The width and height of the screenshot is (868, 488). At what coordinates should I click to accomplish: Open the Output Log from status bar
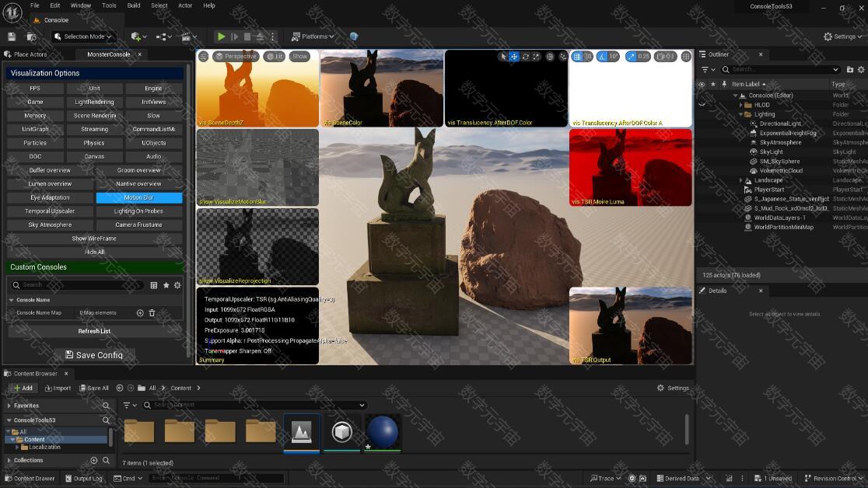(x=83, y=479)
